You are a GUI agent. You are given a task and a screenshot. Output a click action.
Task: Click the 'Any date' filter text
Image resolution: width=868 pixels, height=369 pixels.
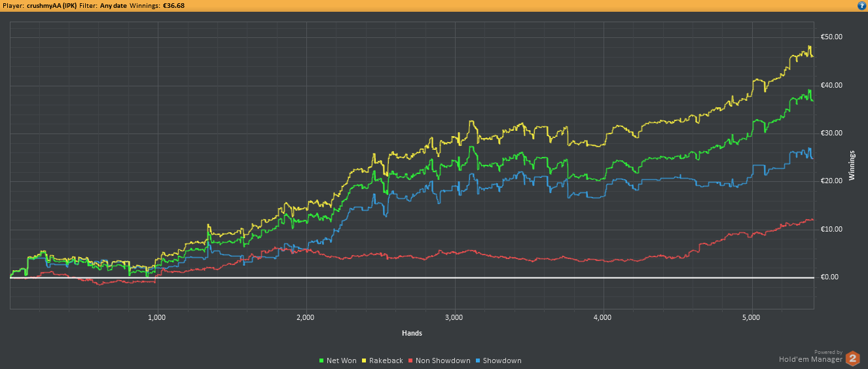tap(115, 5)
